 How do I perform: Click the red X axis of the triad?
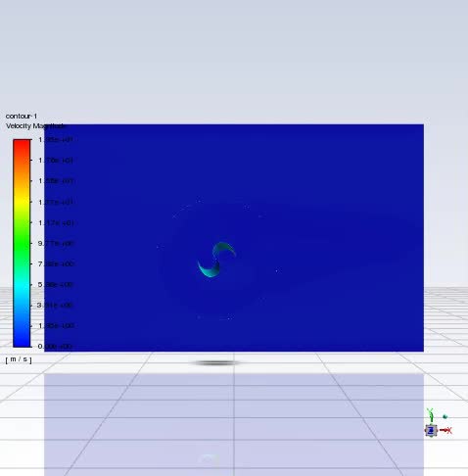pos(445,431)
